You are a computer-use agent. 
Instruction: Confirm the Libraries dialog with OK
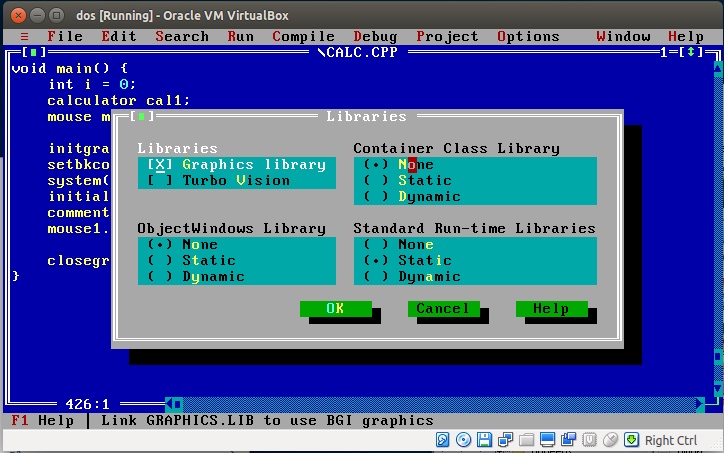tap(336, 308)
